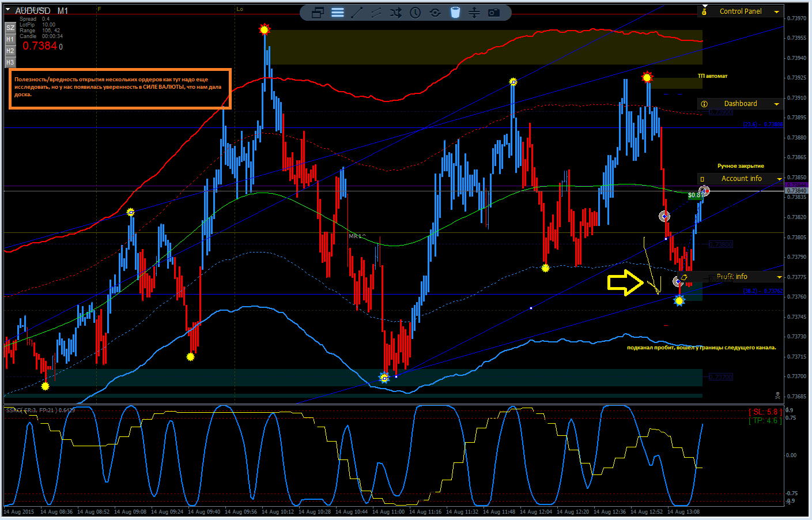The image size is (812, 520).
Task: Expand the Profit info dropdown arrow
Action: pyautogui.click(x=779, y=277)
